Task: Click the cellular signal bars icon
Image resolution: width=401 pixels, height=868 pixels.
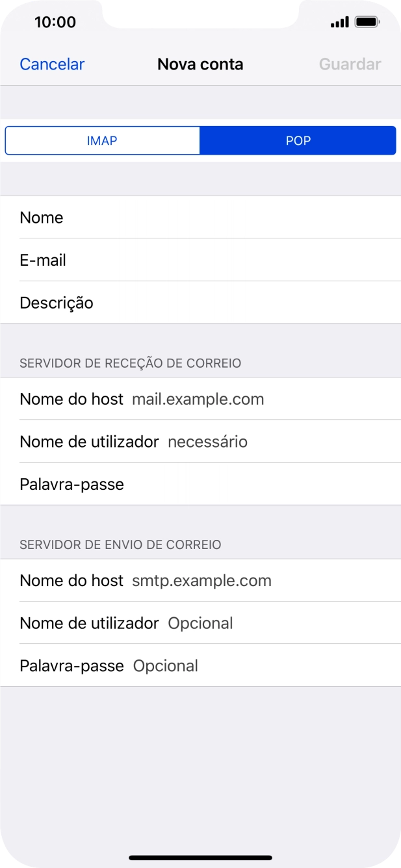Action: pos(339,21)
